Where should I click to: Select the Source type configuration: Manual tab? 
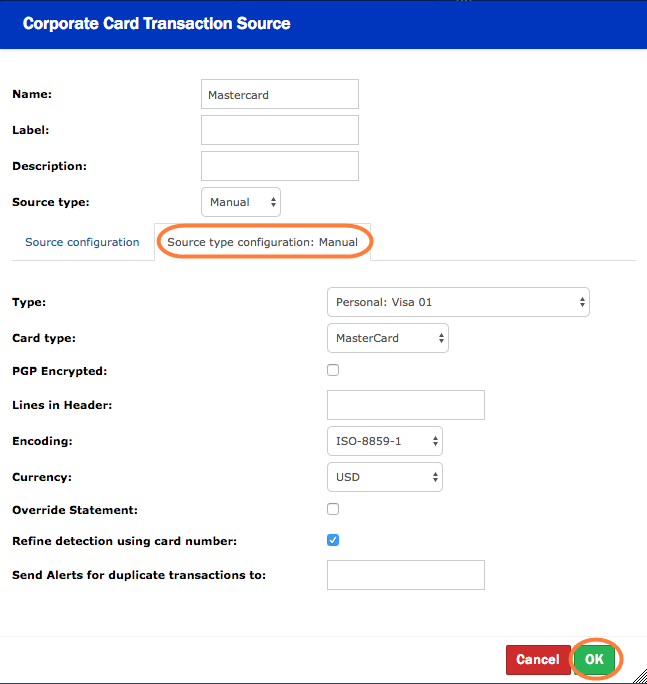[262, 242]
